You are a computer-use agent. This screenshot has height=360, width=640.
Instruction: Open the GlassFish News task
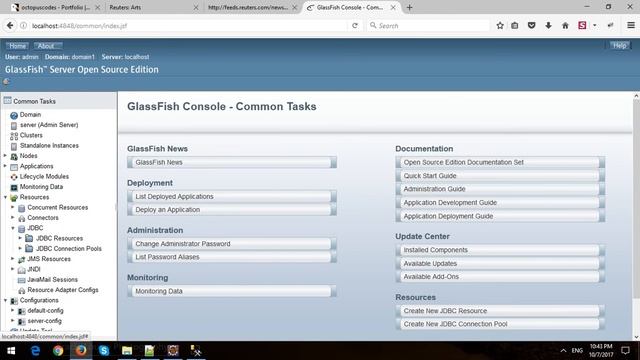232,162
